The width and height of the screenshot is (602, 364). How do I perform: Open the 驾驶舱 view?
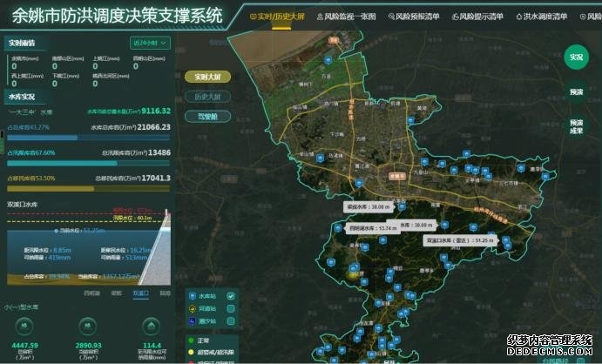(207, 115)
